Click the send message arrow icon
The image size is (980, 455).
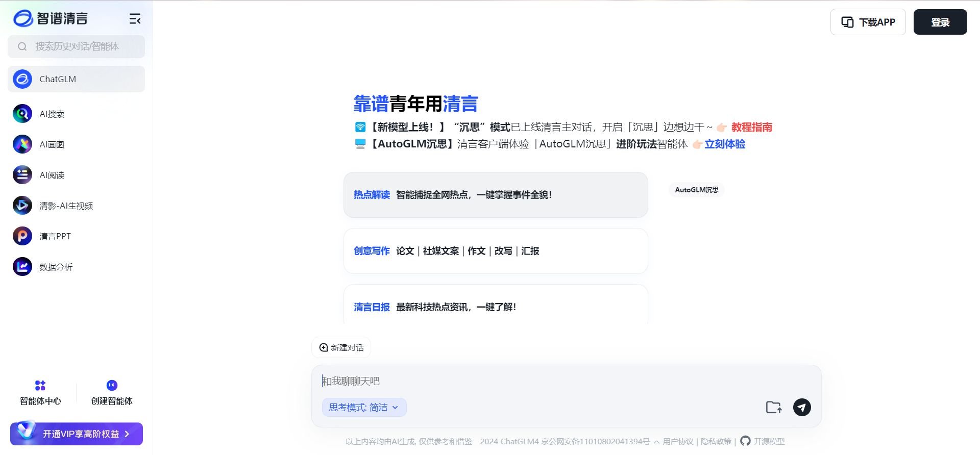802,407
